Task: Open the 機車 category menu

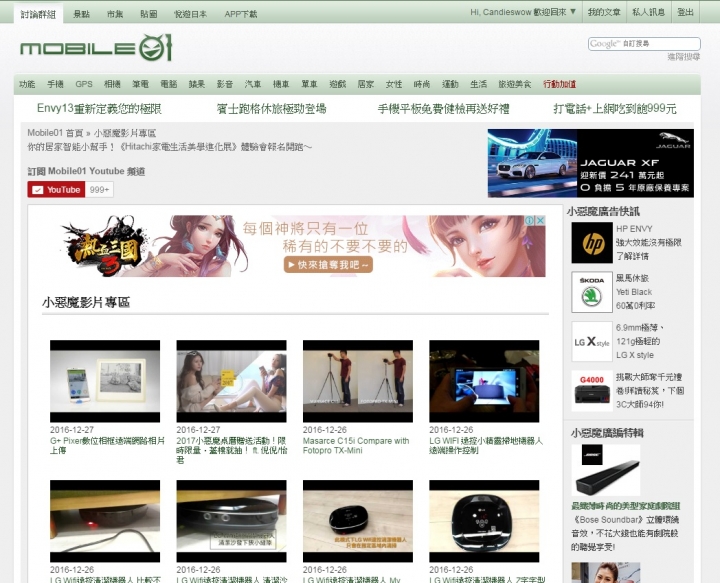Action: pos(281,84)
